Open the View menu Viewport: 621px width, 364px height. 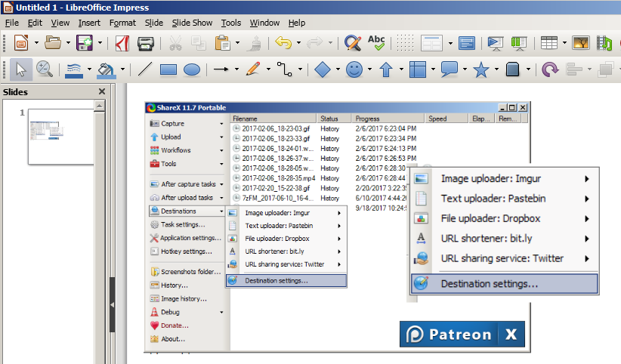[60, 23]
